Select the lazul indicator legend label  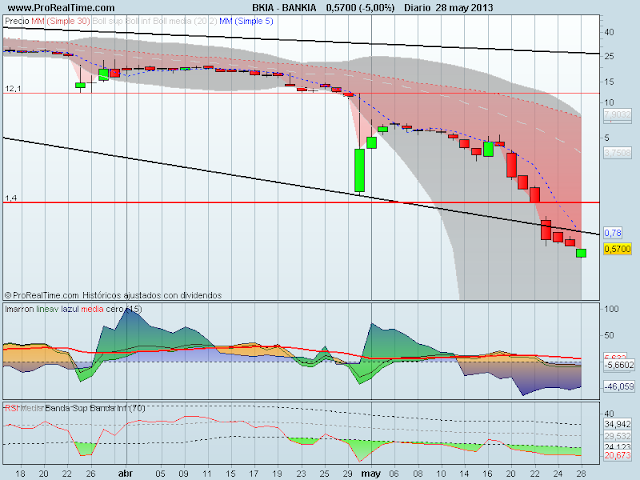pyautogui.click(x=70, y=309)
